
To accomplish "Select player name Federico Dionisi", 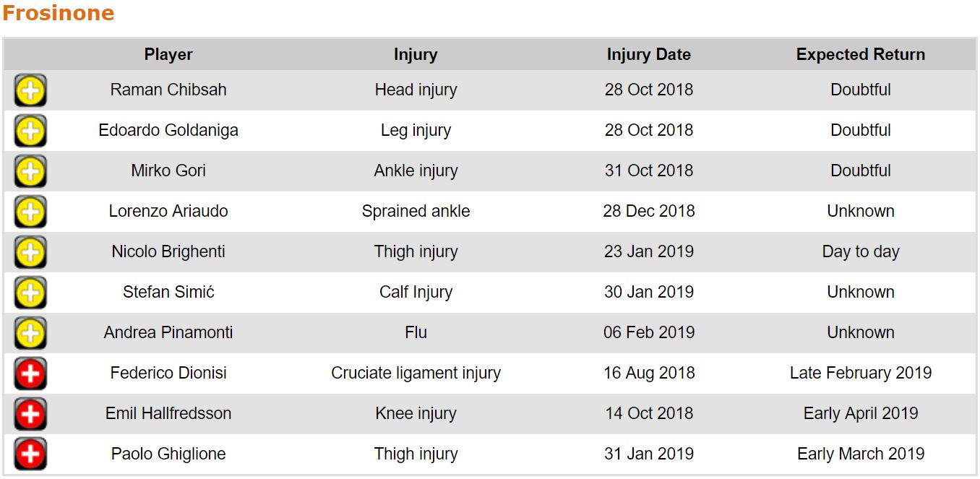I will coord(168,373).
